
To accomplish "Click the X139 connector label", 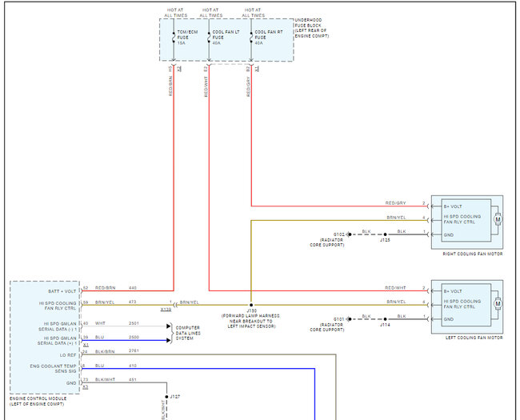I will 166,309.
